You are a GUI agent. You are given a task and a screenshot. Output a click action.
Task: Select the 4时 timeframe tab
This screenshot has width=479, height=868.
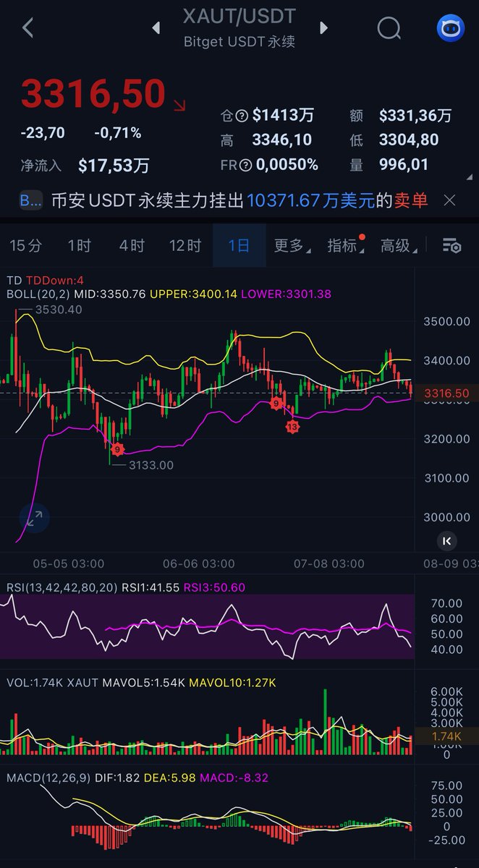pyautogui.click(x=132, y=246)
